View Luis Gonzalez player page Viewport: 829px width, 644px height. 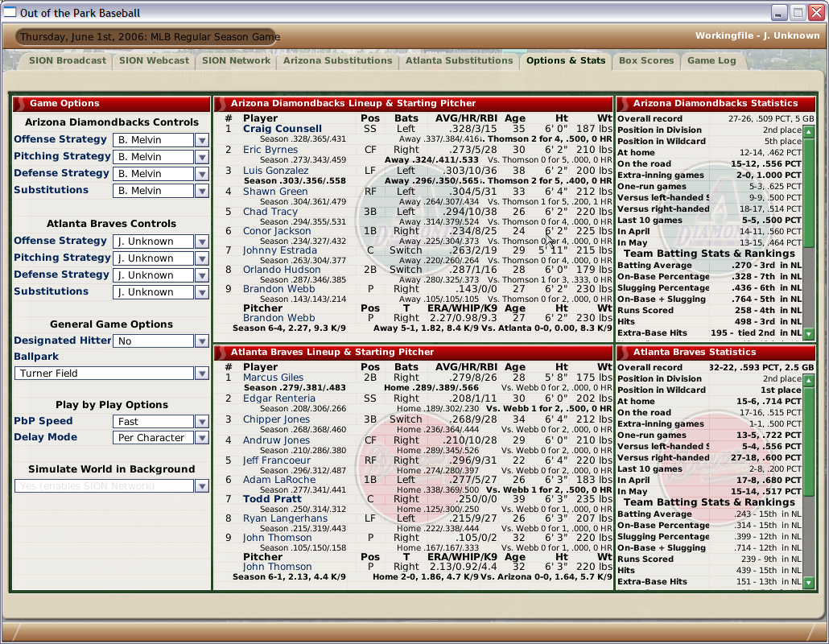(275, 171)
